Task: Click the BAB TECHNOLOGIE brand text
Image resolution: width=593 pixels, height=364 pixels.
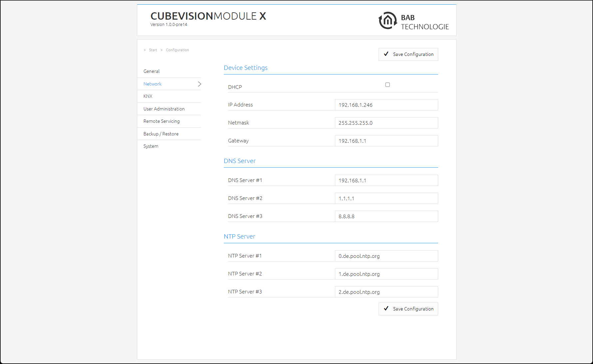Action: (x=425, y=22)
